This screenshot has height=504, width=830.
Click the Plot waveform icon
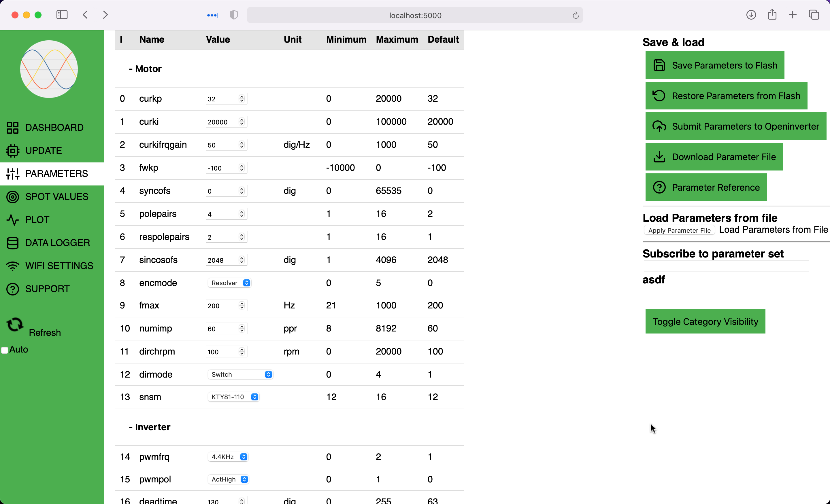(13, 220)
